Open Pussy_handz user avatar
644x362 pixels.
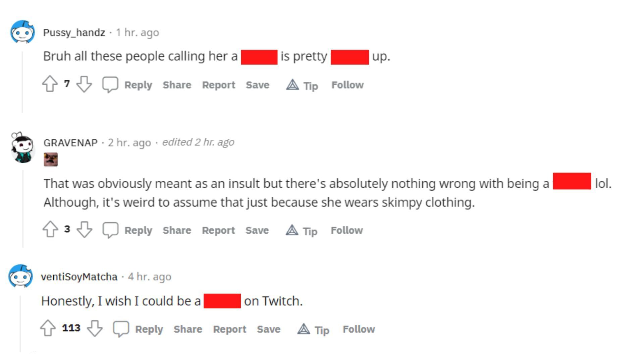pyautogui.click(x=22, y=32)
